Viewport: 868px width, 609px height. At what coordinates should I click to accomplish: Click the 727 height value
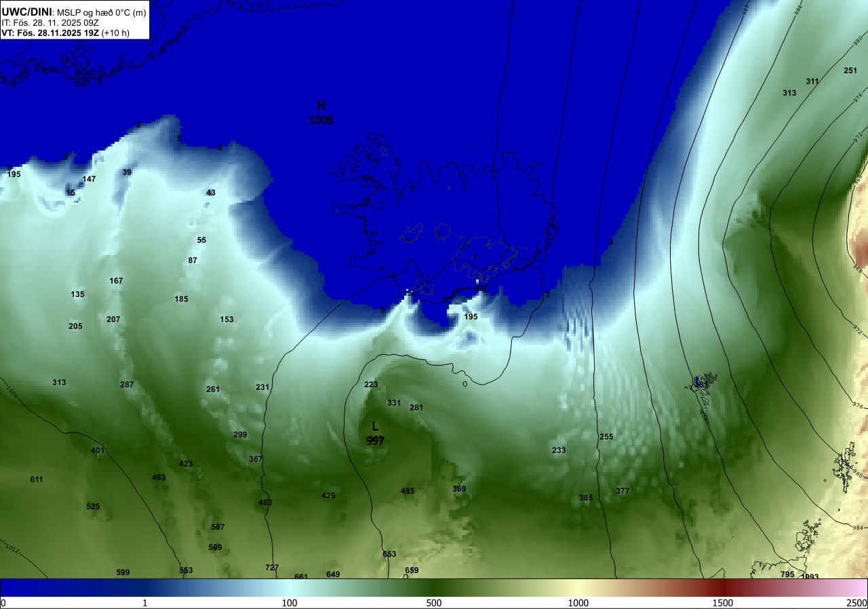272,568
